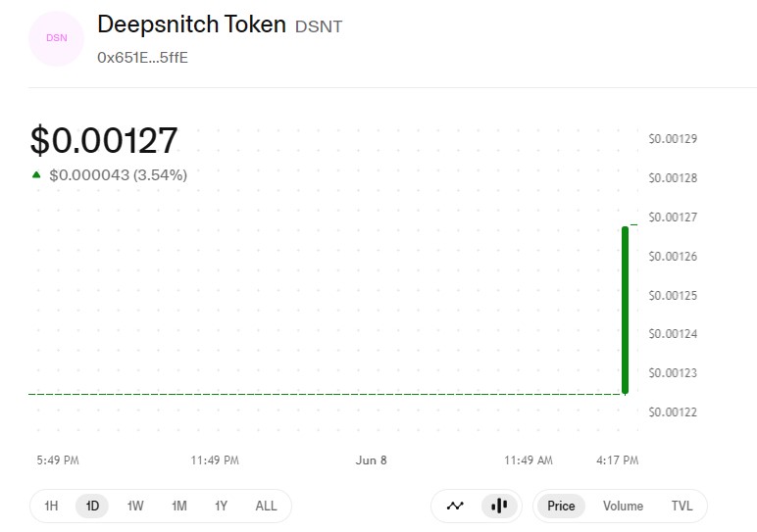Click the $0.00127 price display
Viewport: 757px width, 532px height.
click(104, 140)
